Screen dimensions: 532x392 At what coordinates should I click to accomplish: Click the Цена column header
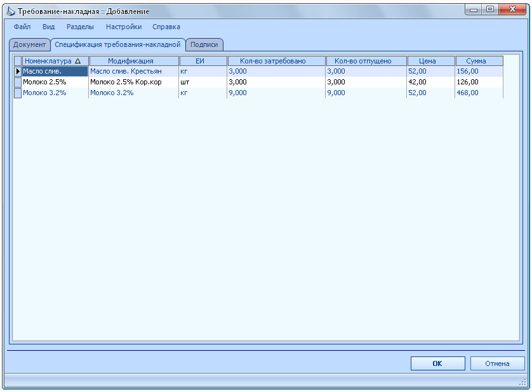tap(431, 61)
